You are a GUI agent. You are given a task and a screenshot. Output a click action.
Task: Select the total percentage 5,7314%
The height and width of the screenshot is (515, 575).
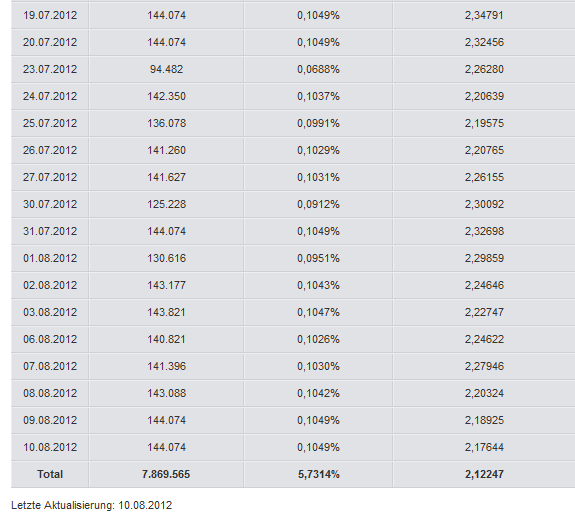click(318, 474)
